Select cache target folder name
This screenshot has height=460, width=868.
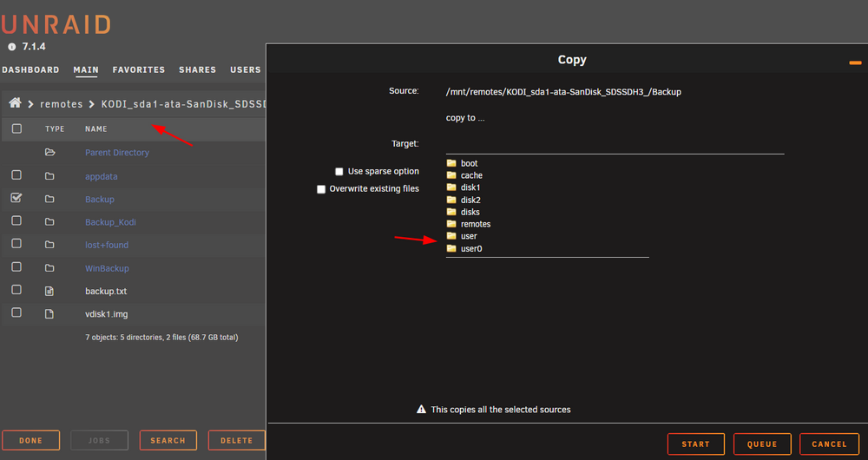click(x=471, y=175)
